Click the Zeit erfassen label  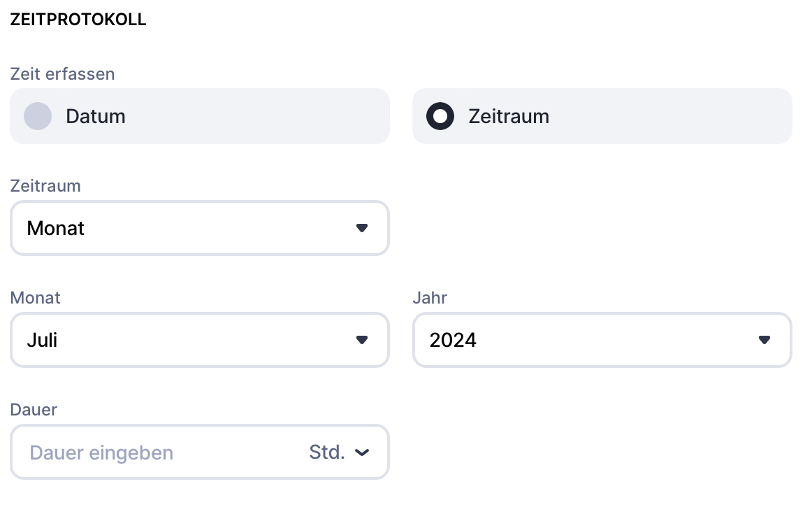(x=62, y=73)
